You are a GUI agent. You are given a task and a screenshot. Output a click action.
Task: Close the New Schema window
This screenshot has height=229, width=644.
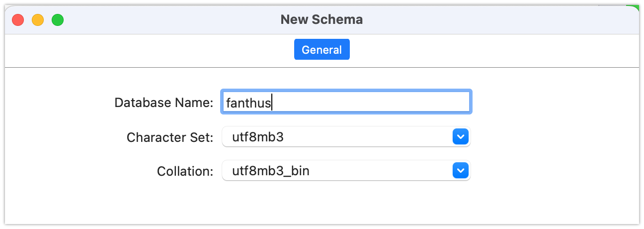click(x=18, y=20)
